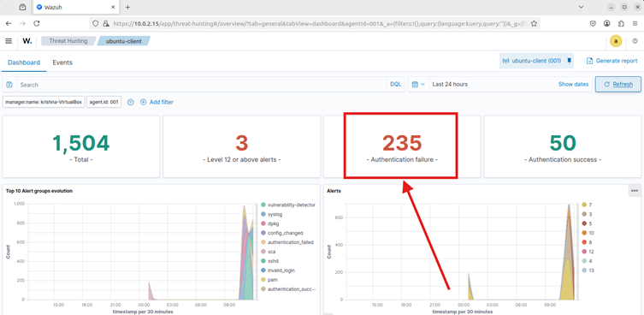Toggle Alerts legend level 12
Image resolution: width=644 pixels, height=315 pixels.
[588, 252]
